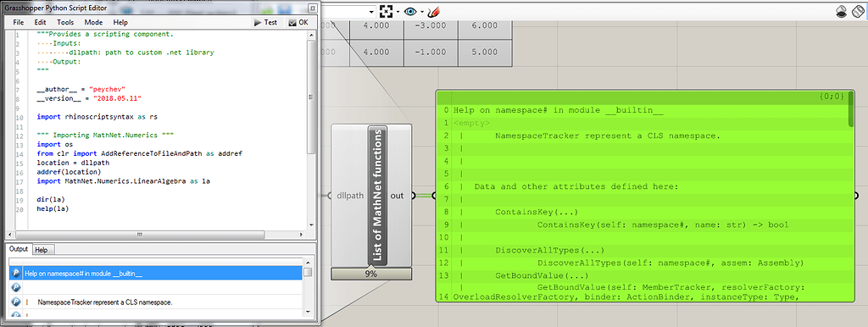Screen dimensions: 868x327
Task: Open the Edit menu in script editor
Action: point(40,23)
